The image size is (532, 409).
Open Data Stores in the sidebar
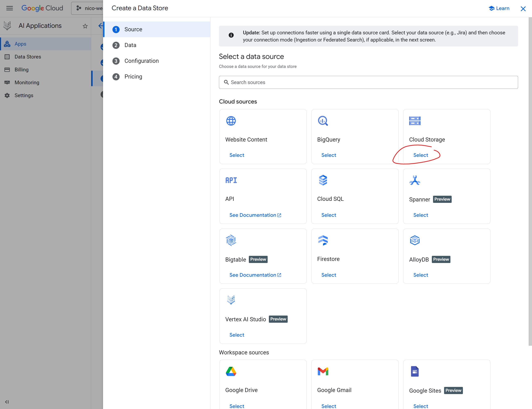coord(28,57)
